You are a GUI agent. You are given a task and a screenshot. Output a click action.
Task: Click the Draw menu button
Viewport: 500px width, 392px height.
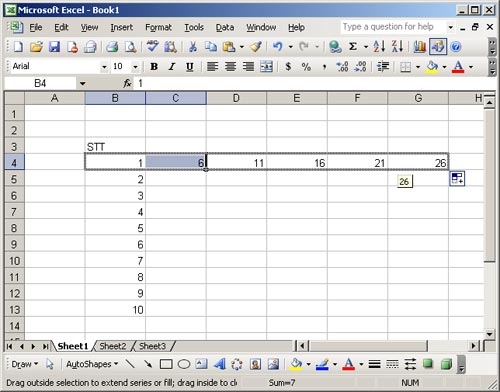click(x=25, y=364)
